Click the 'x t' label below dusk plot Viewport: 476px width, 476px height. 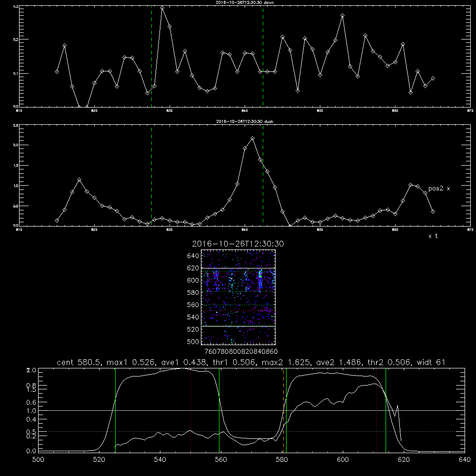pyautogui.click(x=433, y=236)
